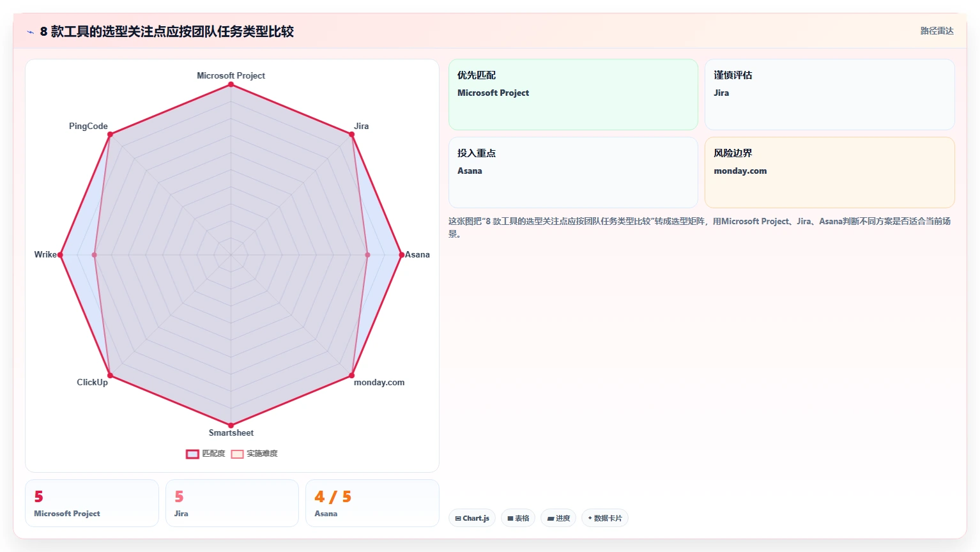980x552 pixels.
Task: Click the Wrike axis label
Action: click(x=45, y=254)
